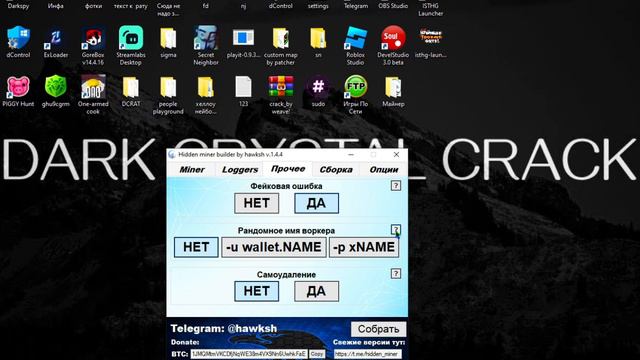Image resolution: width=640 pixels, height=360 pixels.
Task: Choose the -u wallet.NAME worker option
Action: coord(273,247)
